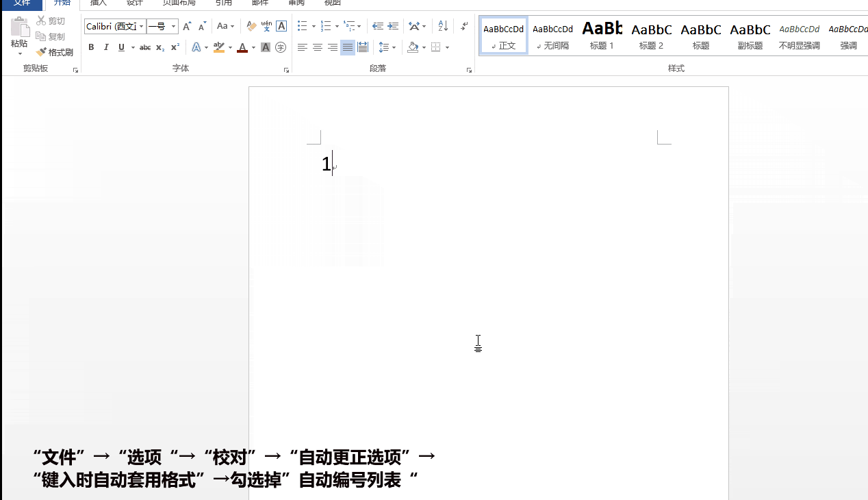Decrease paragraph indent

[378, 27]
